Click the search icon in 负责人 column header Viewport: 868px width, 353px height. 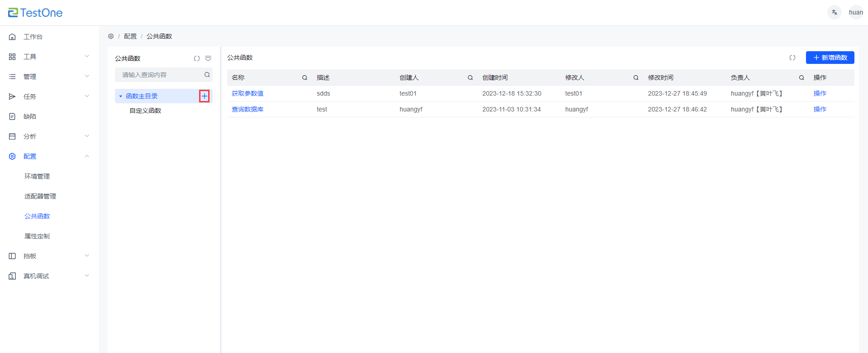coord(801,77)
